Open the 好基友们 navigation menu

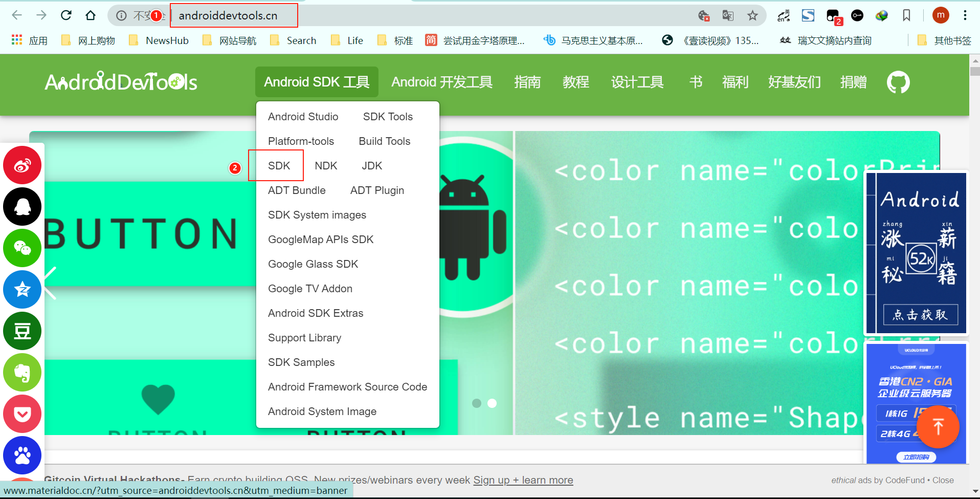pos(794,82)
